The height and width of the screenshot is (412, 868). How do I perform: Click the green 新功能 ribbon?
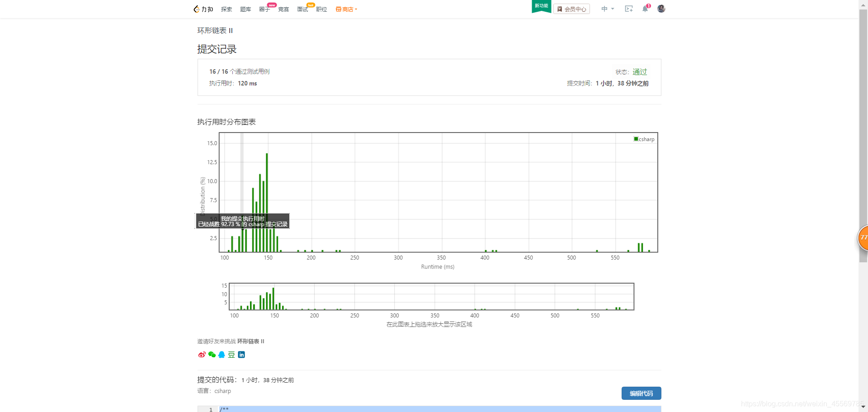click(x=541, y=6)
